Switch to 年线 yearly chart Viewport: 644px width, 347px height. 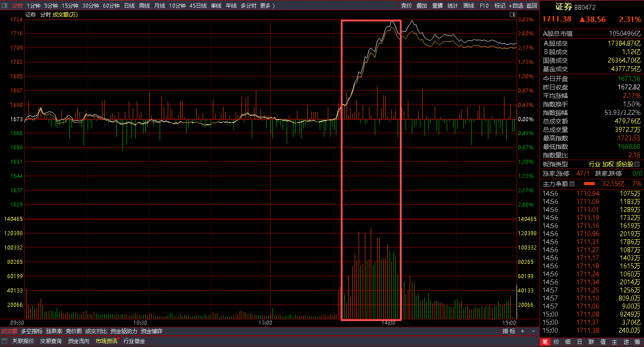(x=231, y=6)
